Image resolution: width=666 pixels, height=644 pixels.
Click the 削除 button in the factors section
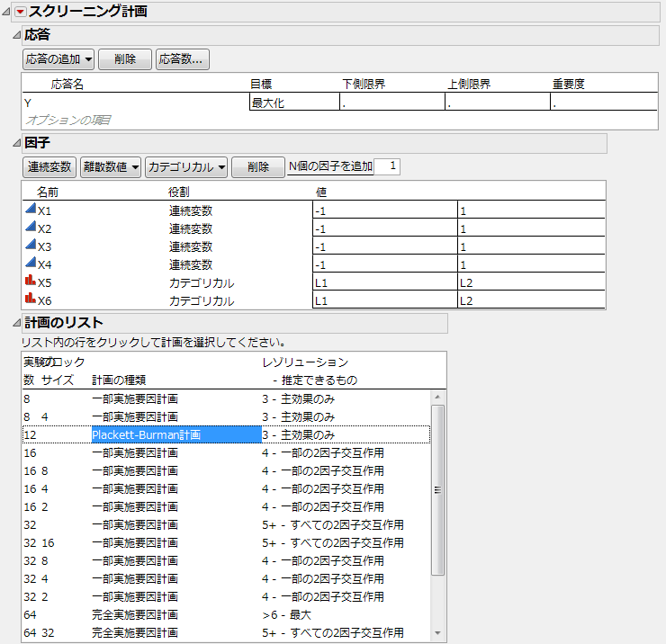tap(257, 166)
